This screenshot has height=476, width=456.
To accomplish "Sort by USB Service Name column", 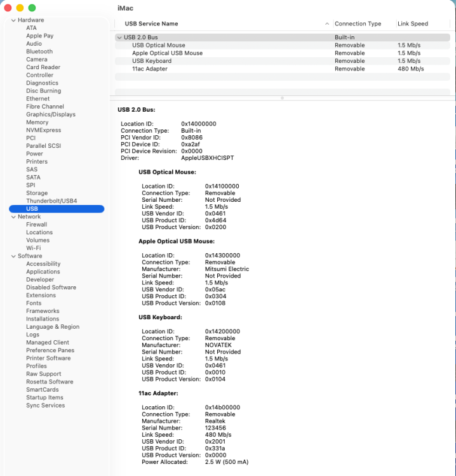I will point(151,23).
